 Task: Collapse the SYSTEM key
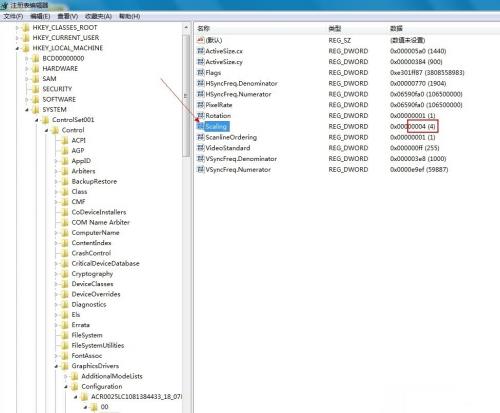point(27,110)
